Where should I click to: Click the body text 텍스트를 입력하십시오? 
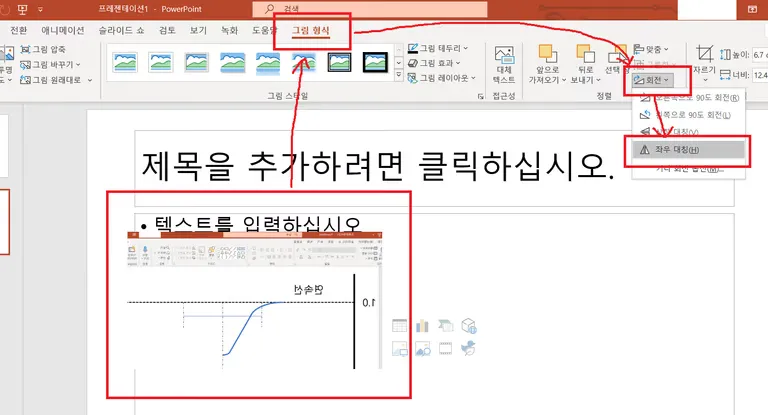[257, 223]
